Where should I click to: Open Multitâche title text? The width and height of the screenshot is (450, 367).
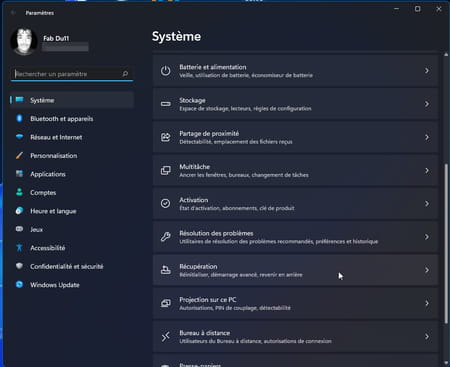point(195,167)
